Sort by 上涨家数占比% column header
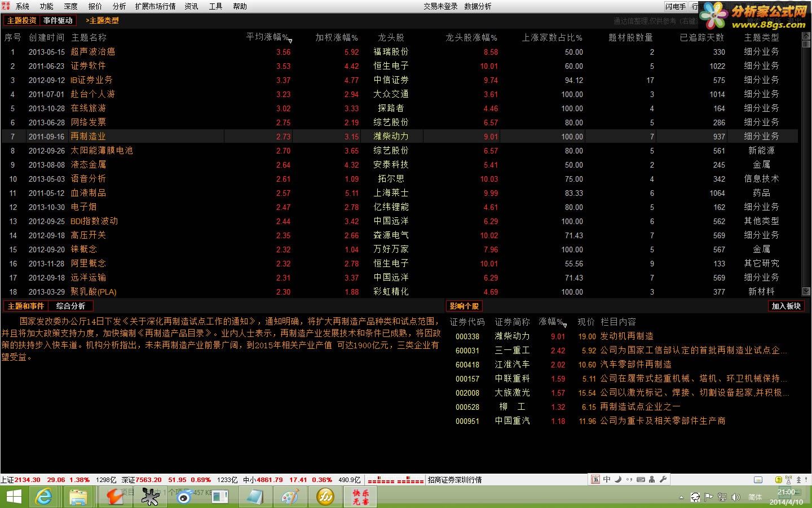This screenshot has height=508, width=812. click(552, 37)
